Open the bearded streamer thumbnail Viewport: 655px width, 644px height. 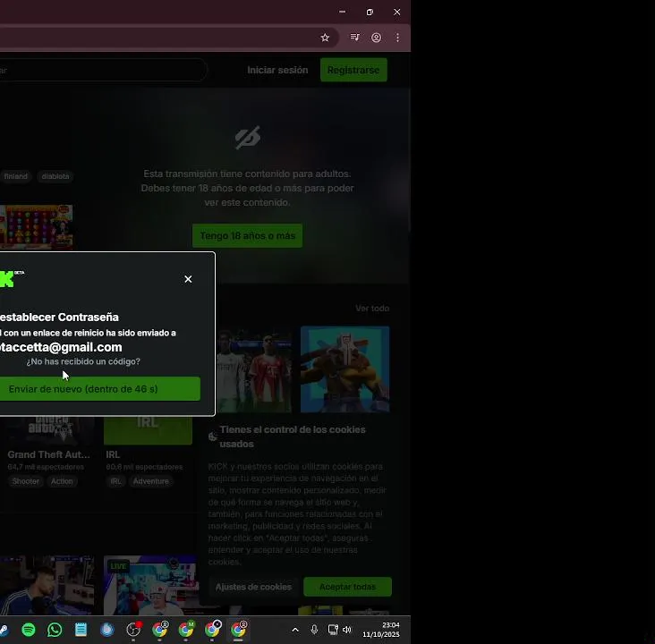click(x=47, y=585)
